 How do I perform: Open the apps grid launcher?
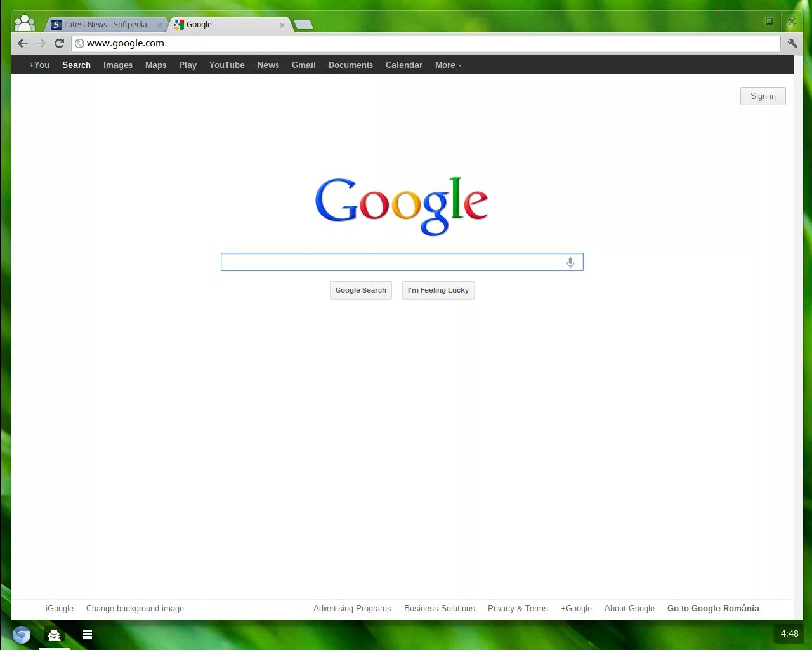88,634
